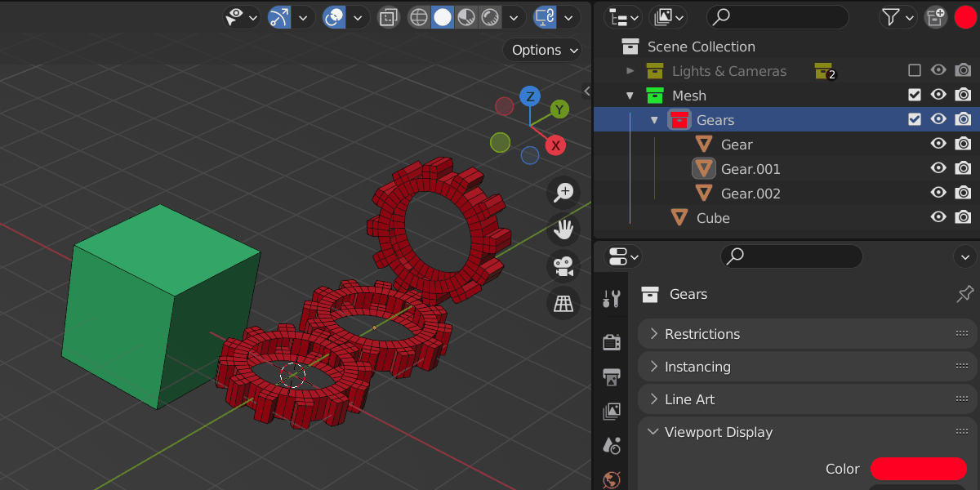This screenshot has height=490, width=980.
Task: Open the viewport shading options dropdown arrow
Action: (514, 17)
